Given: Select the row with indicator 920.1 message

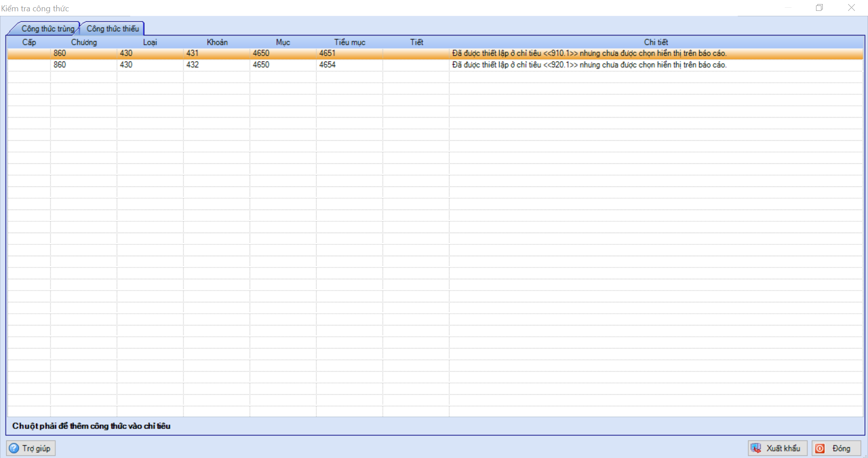Looking at the screenshot, I should point(589,65).
